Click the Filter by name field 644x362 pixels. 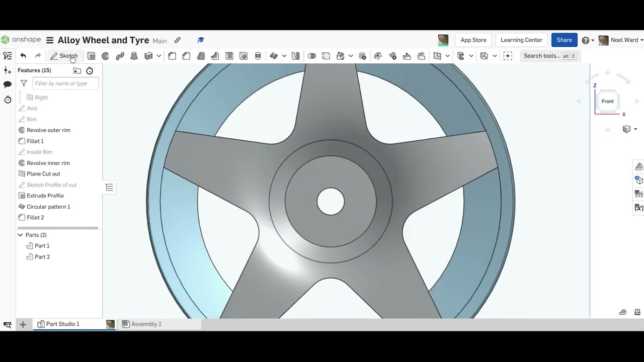(65, 83)
